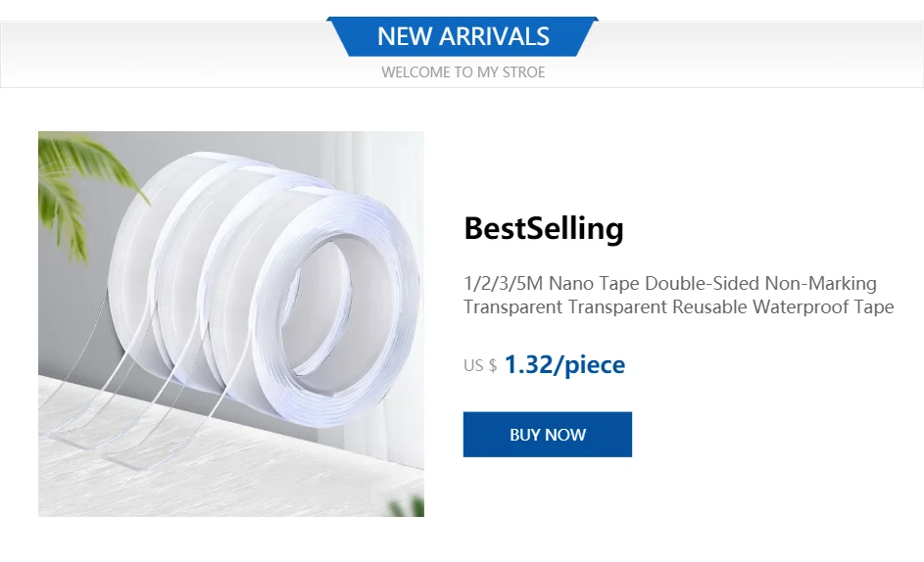Image resolution: width=924 pixels, height=562 pixels.
Task: Click the NEW ARRIVALS blue banner
Action: coord(463,36)
